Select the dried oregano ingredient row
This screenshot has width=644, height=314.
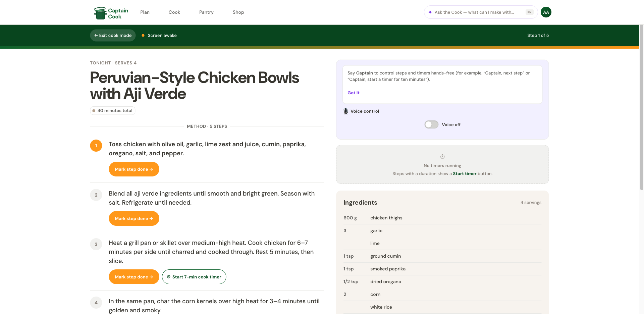click(442, 282)
